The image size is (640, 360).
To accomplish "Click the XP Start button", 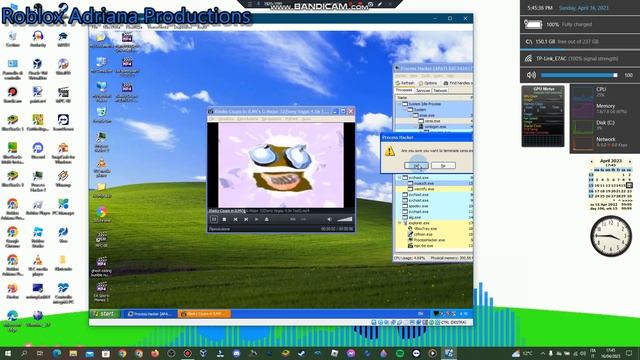I will [x=104, y=313].
